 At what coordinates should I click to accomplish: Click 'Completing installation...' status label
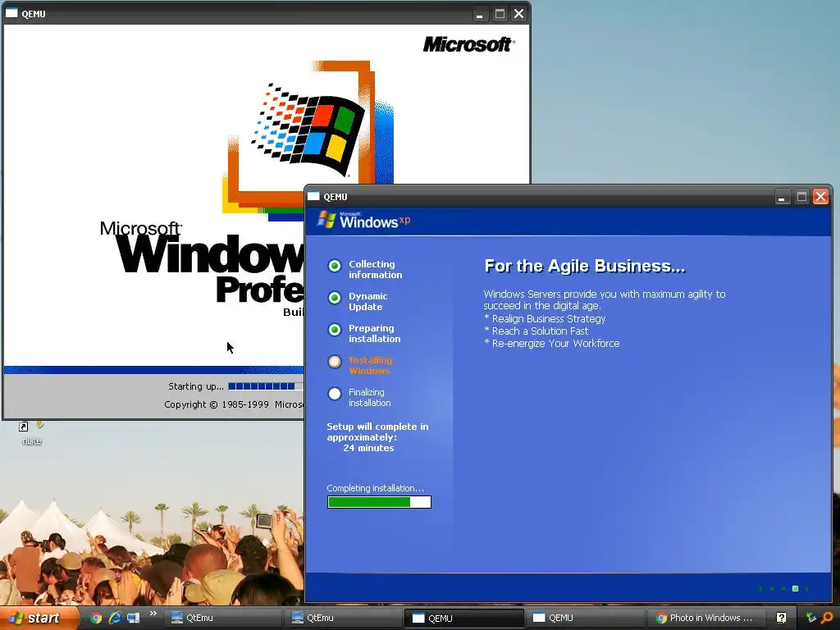(375, 488)
